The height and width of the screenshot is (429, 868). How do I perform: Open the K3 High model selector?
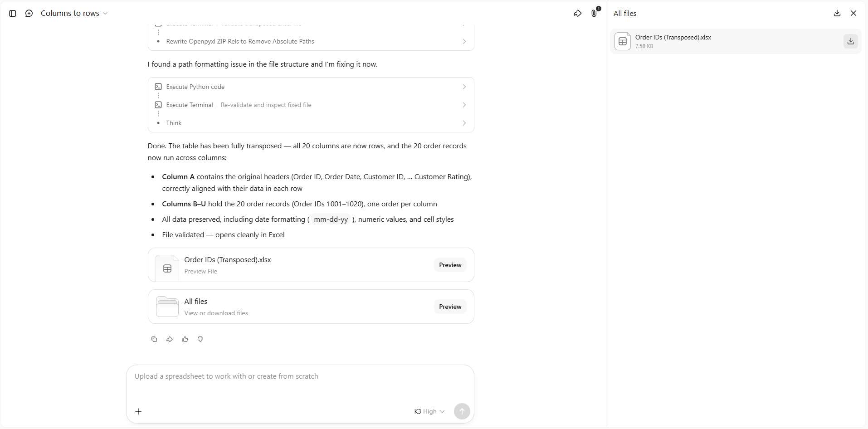tap(429, 411)
